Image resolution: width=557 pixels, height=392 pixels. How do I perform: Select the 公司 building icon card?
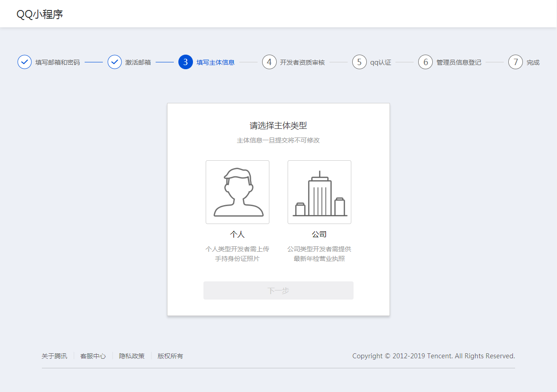tap(319, 192)
